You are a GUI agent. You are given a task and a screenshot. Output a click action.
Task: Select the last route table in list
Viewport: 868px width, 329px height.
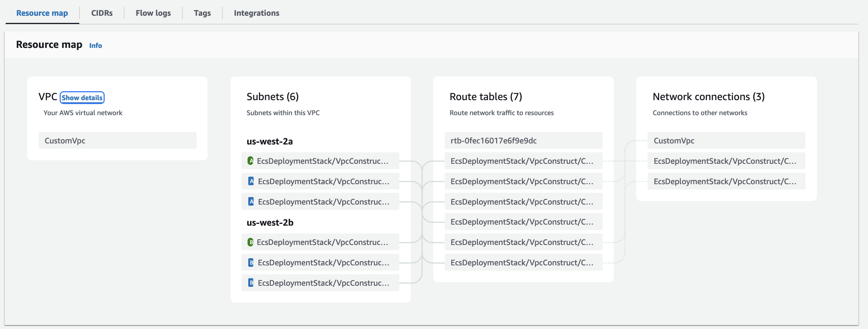click(x=523, y=262)
